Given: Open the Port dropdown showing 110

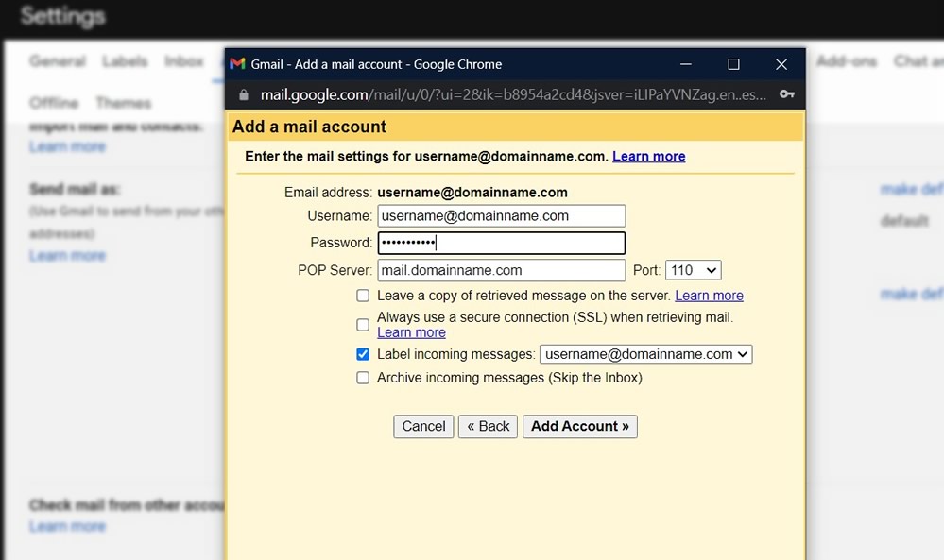Looking at the screenshot, I should [x=693, y=270].
